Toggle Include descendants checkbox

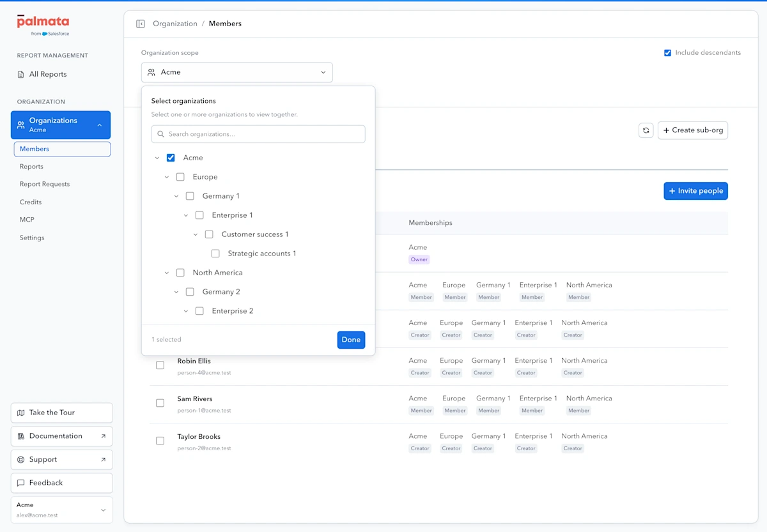point(668,53)
